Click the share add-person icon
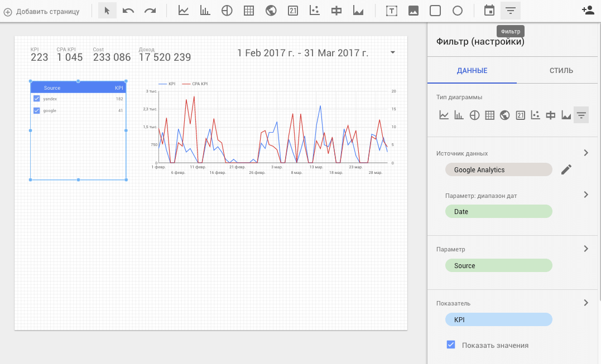 588,11
